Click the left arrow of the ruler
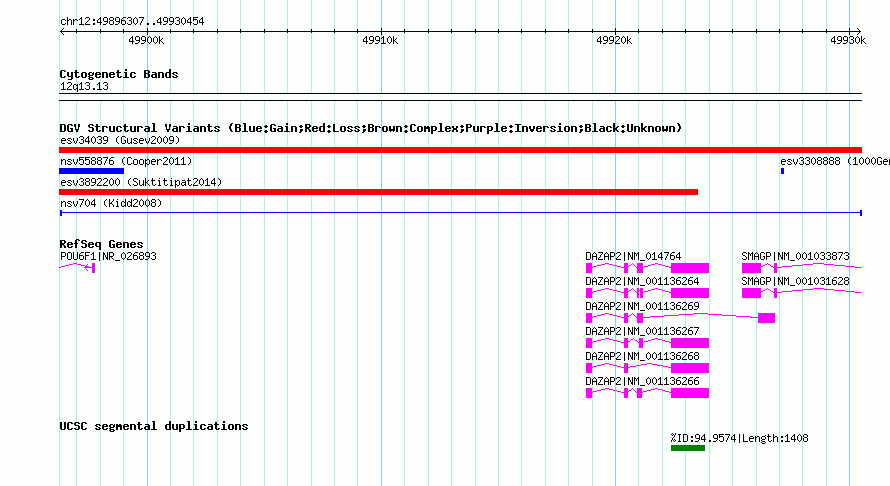Viewport: 890px width, 486px height. [63, 32]
